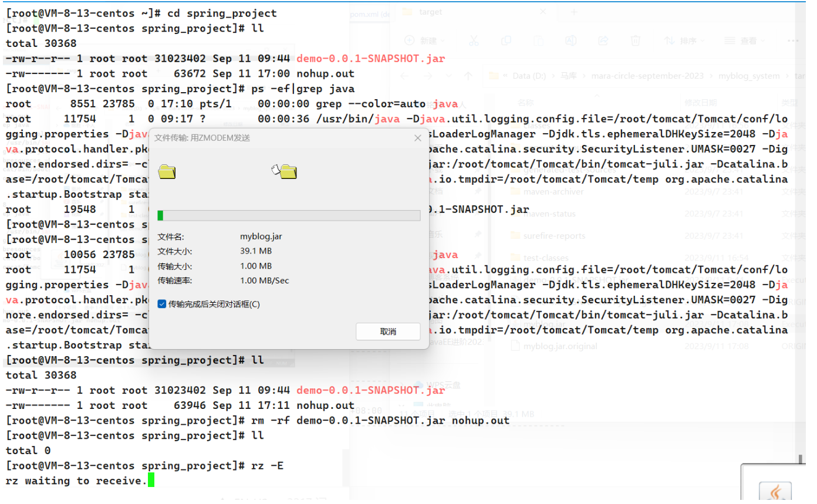This screenshot has height=504, width=817.
Task: Select the test-classes folder in Explorer
Action: click(546, 258)
